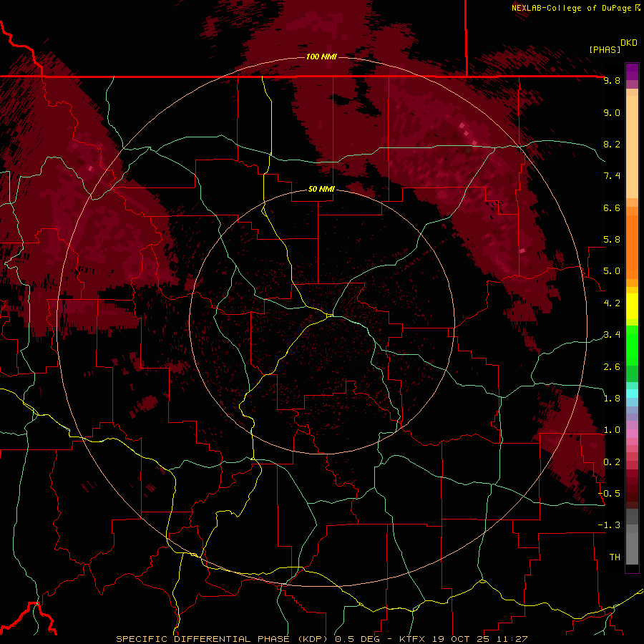
Task: Click the [PHAS] units label
Action: [605, 50]
